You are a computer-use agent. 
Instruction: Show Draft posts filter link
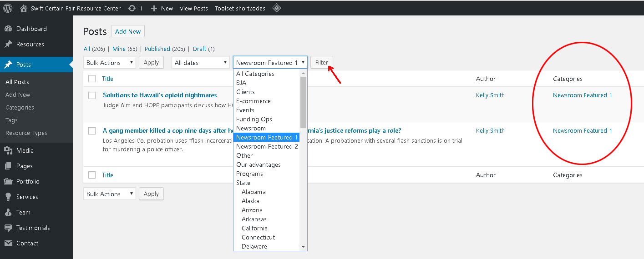coord(199,49)
